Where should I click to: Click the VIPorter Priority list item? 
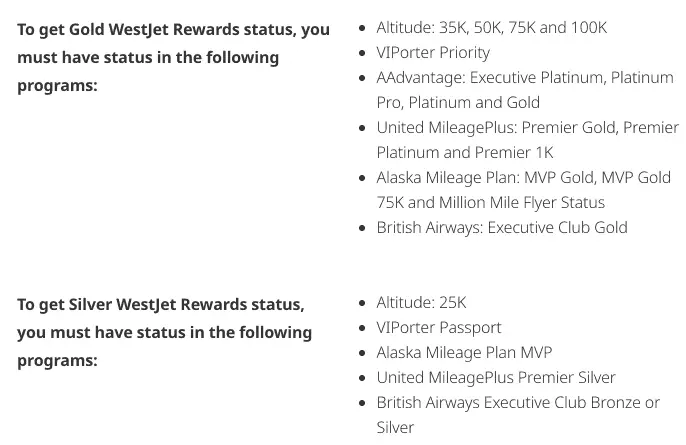[433, 53]
